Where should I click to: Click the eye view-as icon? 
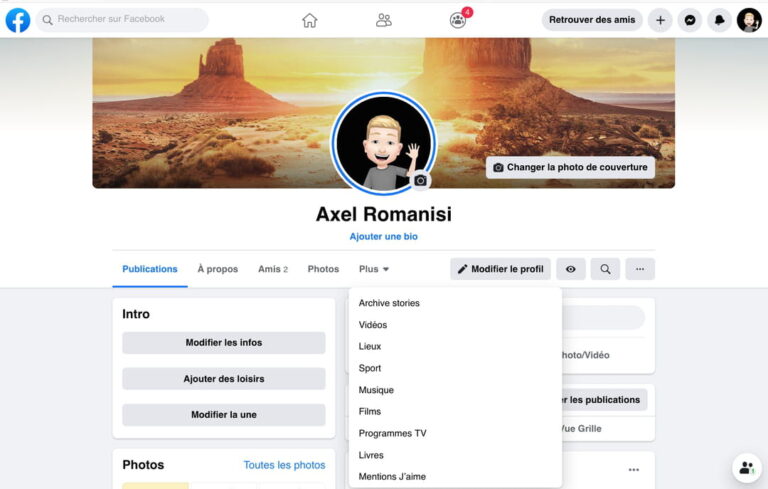pyautogui.click(x=571, y=269)
